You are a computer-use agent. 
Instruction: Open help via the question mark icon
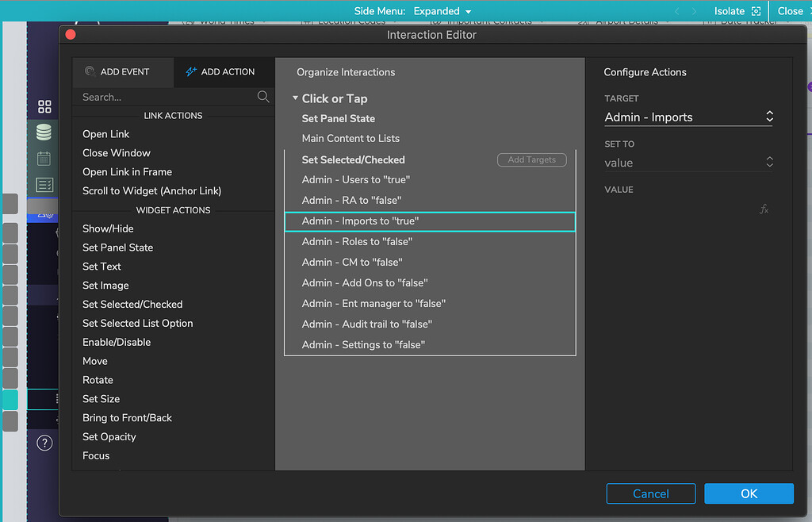(x=44, y=443)
